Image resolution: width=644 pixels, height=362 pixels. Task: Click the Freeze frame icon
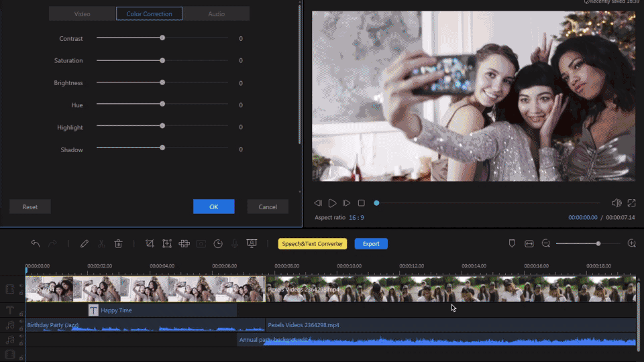coord(201,244)
